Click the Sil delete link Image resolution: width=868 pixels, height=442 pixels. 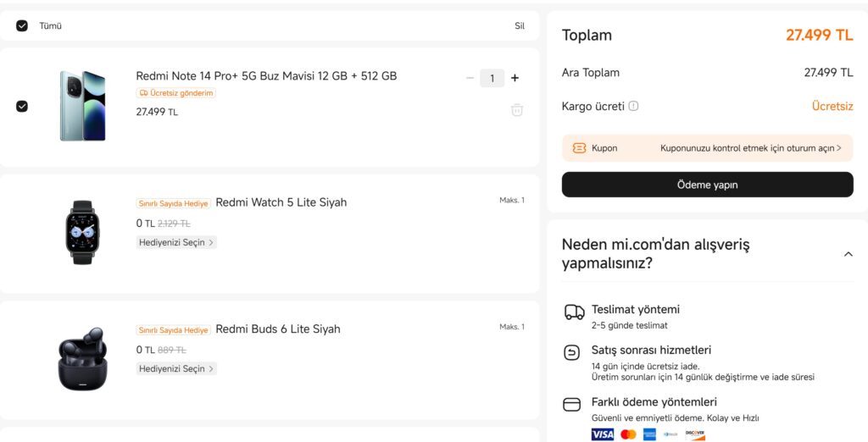[x=520, y=26]
